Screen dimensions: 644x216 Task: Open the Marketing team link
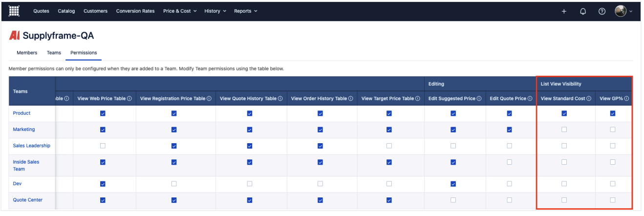click(24, 130)
